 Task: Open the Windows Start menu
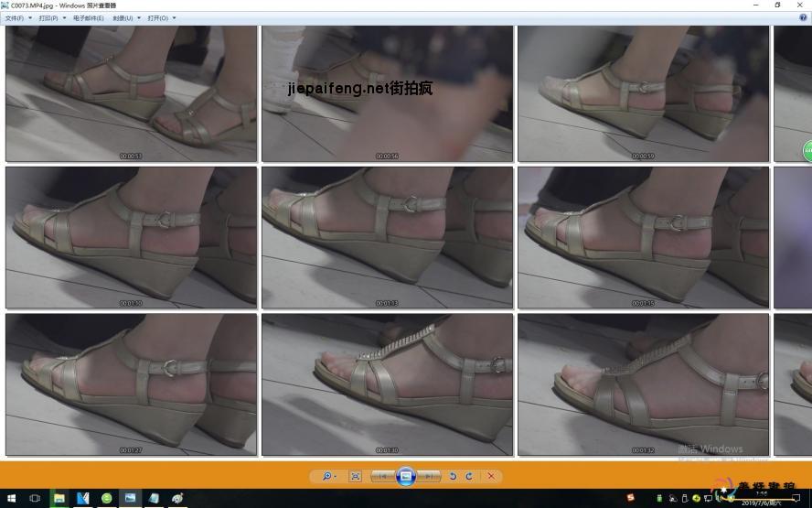tap(10, 498)
